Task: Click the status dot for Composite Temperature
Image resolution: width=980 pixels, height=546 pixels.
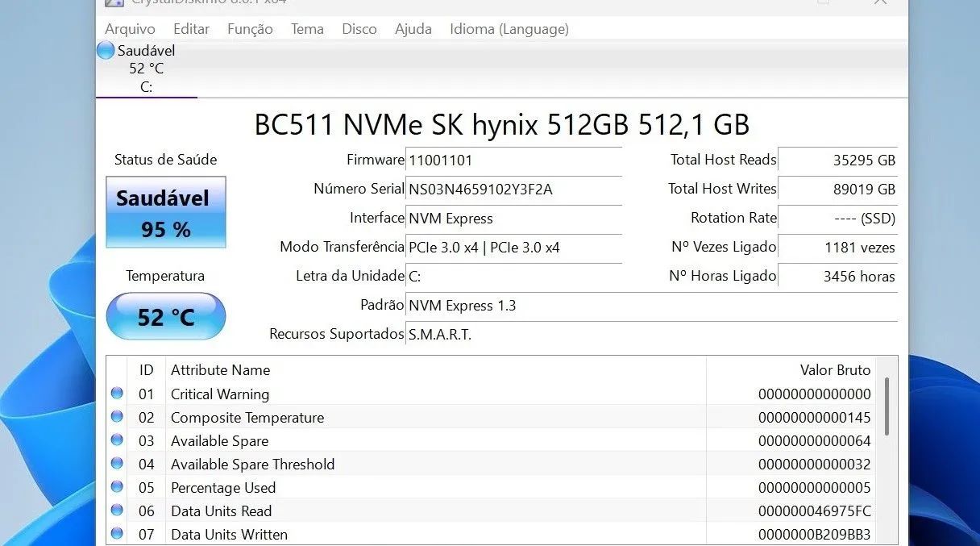Action: tap(117, 417)
